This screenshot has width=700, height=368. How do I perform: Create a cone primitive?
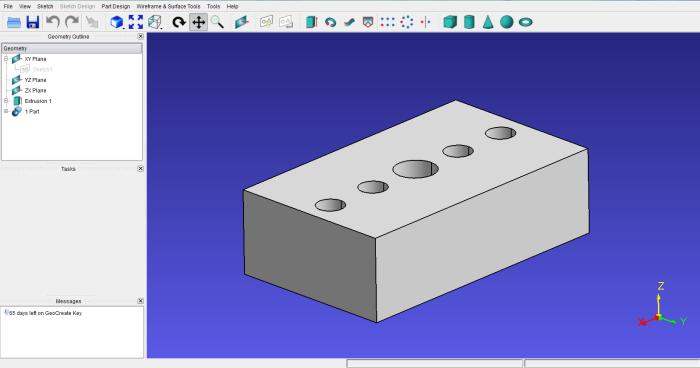point(488,22)
